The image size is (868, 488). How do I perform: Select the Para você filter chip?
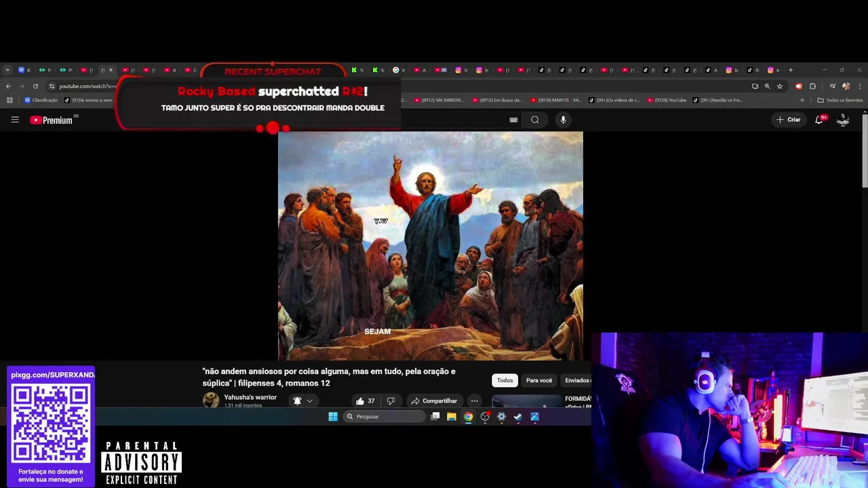tap(539, 380)
